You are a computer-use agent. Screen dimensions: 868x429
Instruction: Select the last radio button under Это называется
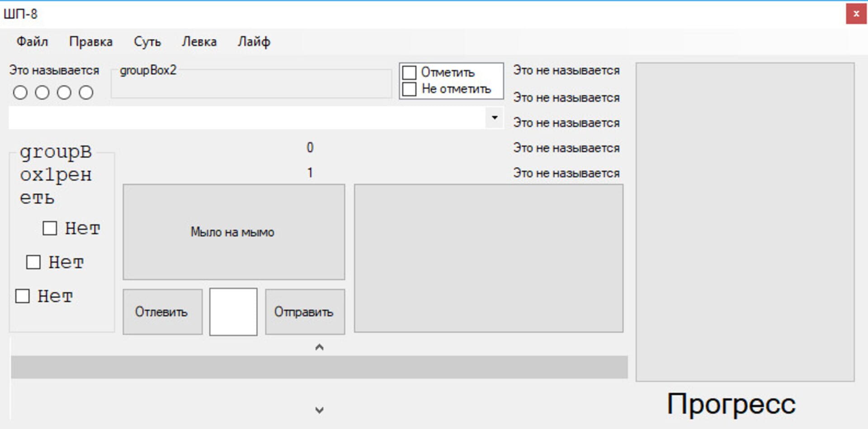click(86, 92)
